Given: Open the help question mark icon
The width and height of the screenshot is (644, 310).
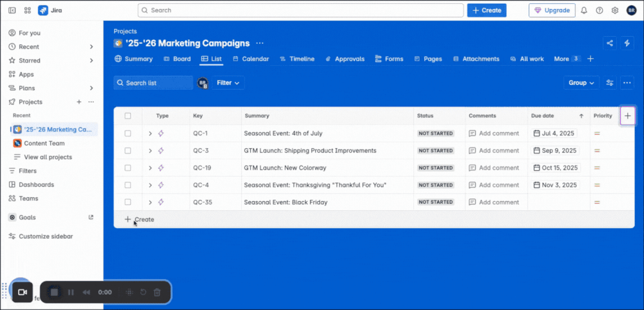Looking at the screenshot, I should tap(600, 10).
